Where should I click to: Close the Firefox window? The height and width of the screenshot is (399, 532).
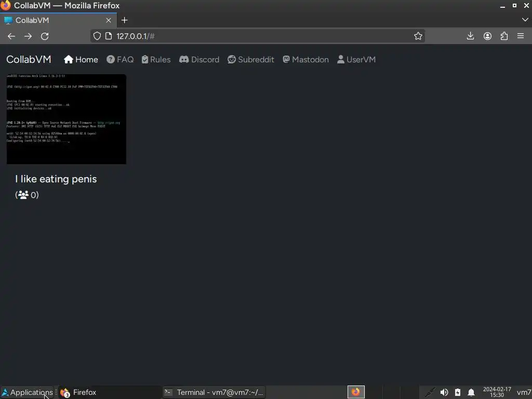(526, 5)
